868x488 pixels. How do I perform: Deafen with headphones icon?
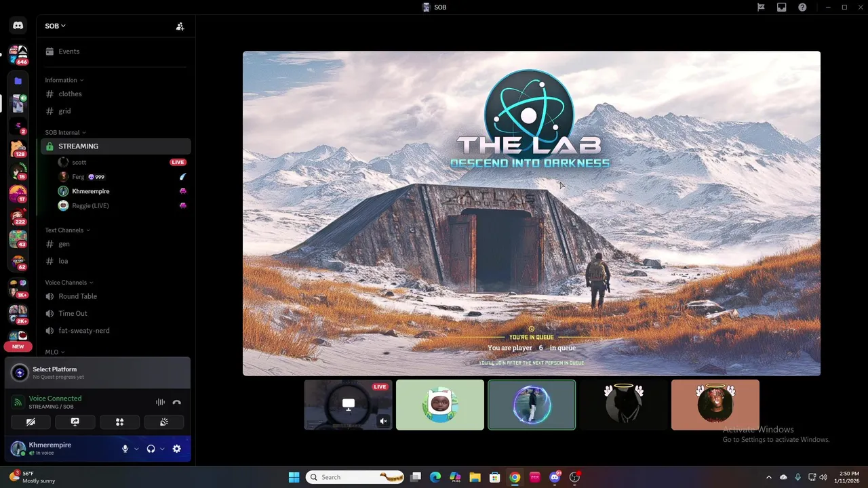coord(151,449)
